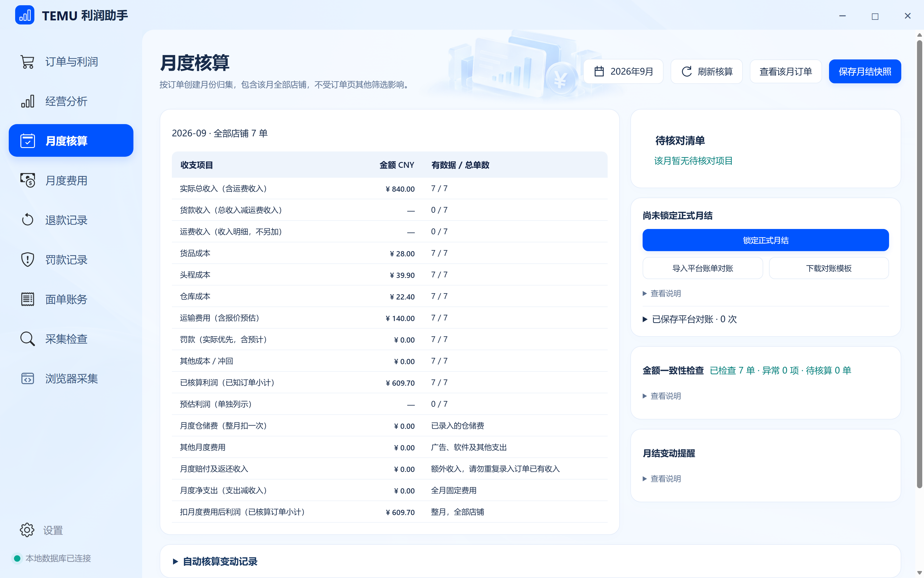Expand 查看说明 under 导入平台账单对账
This screenshot has height=578, width=924.
pos(662,294)
